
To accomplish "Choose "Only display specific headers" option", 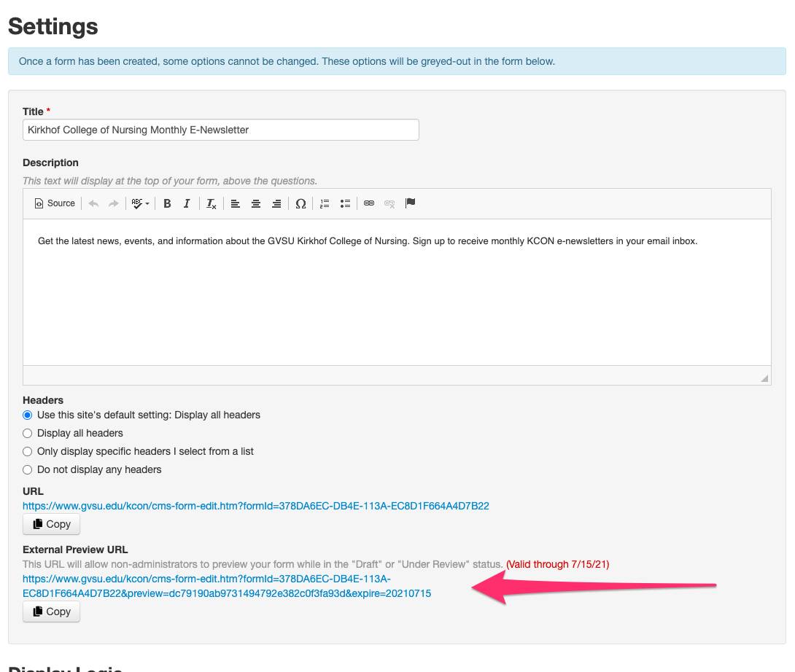I will (28, 451).
